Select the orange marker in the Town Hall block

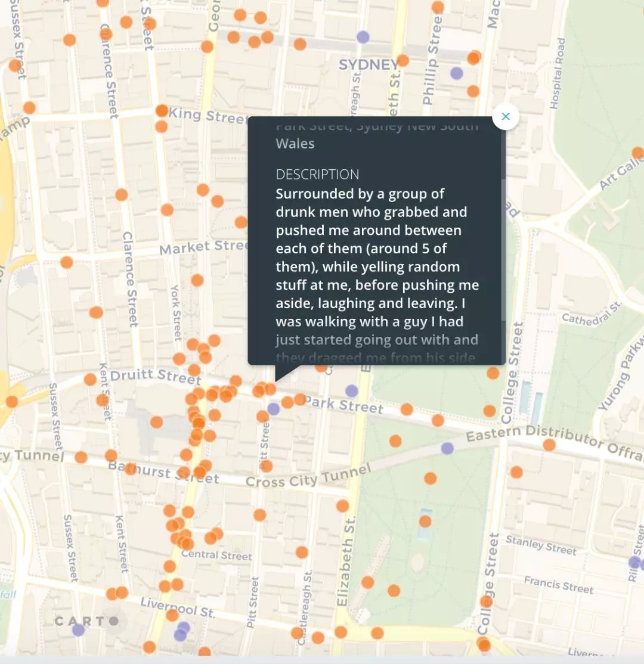[156, 422]
